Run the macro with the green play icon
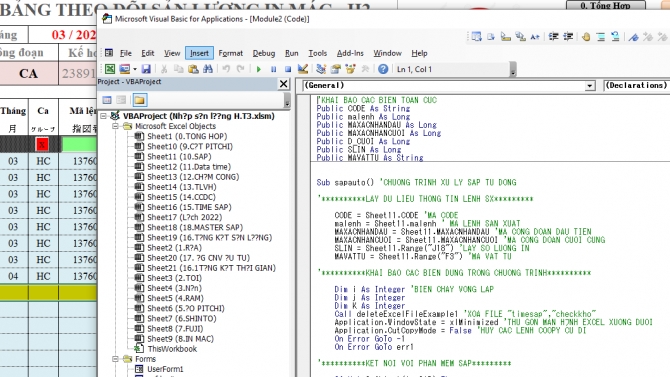 tap(259, 69)
